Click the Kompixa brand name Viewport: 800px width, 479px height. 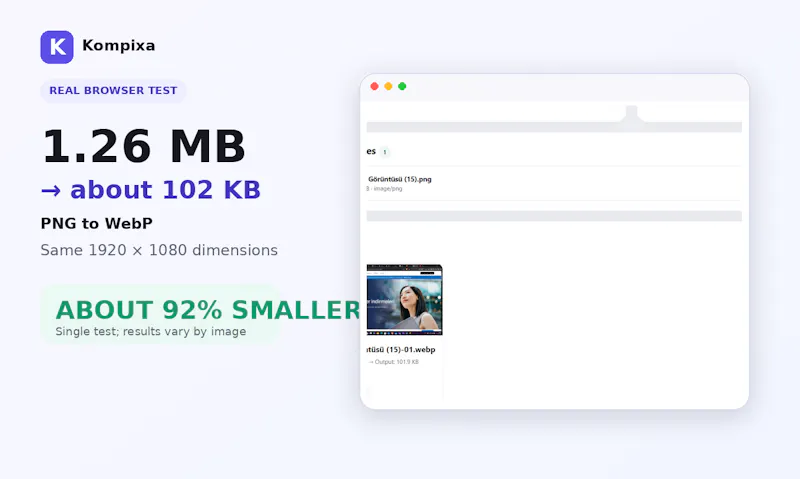tap(118, 45)
